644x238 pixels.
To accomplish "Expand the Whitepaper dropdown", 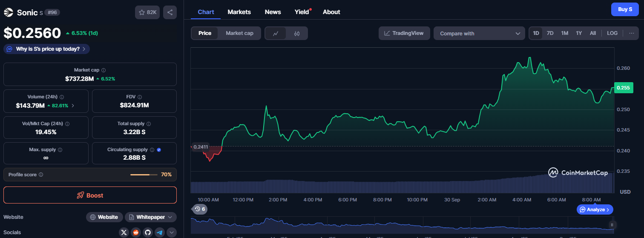I will [x=151, y=217].
